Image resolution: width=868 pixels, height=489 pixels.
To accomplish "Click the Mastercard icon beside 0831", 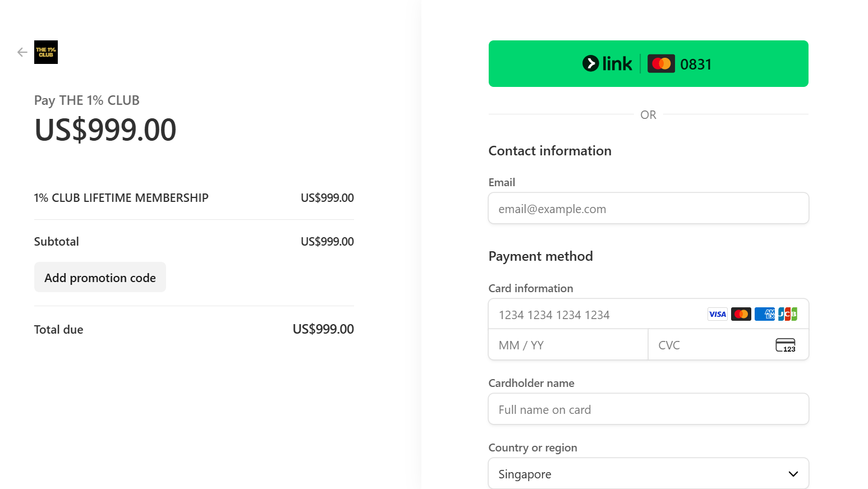I will pyautogui.click(x=661, y=63).
